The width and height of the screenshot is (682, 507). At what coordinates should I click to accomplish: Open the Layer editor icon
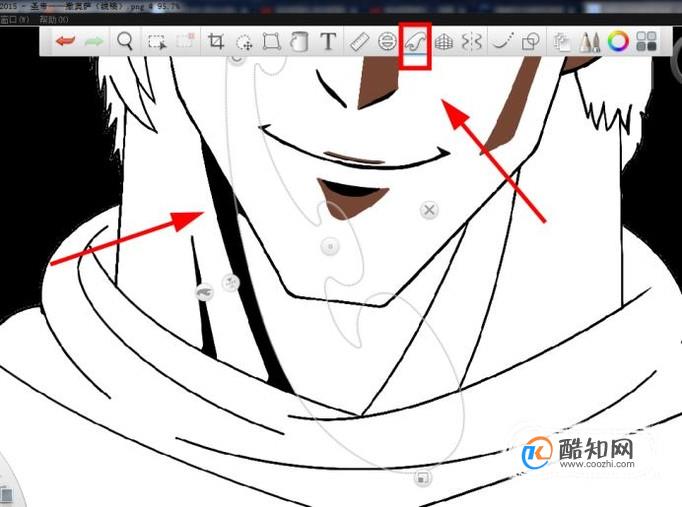point(562,43)
